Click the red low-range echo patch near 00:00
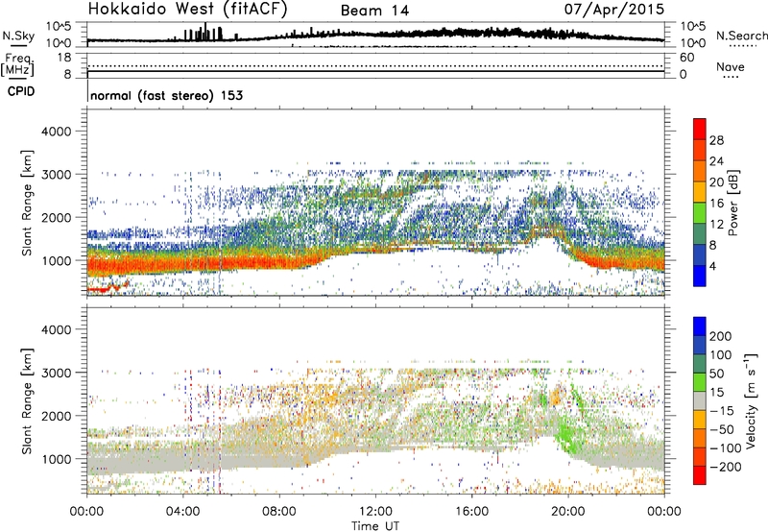 click(x=108, y=288)
